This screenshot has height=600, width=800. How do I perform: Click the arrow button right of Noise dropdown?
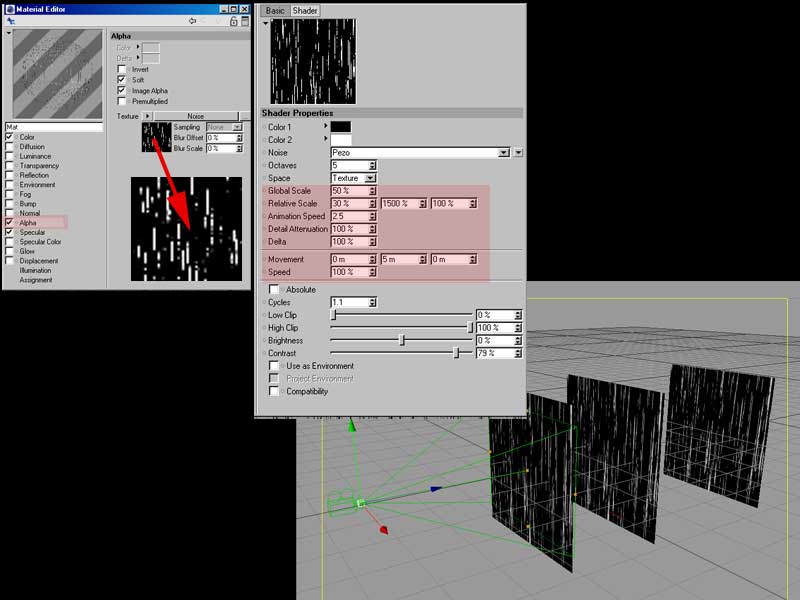pos(518,153)
